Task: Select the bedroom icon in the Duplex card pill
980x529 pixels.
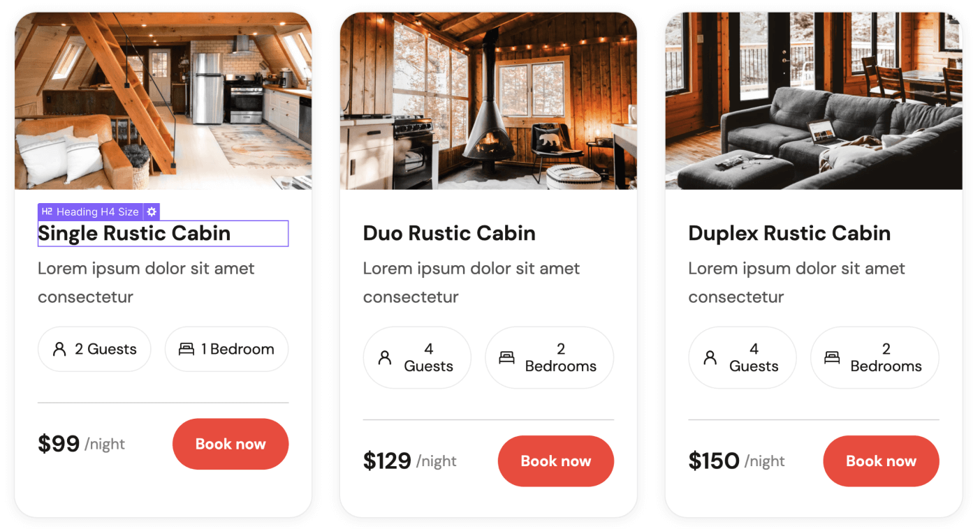Action: pos(832,357)
